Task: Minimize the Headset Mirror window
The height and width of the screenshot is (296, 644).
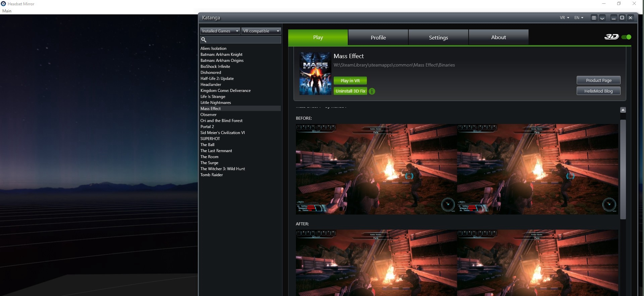Action: click(x=604, y=4)
